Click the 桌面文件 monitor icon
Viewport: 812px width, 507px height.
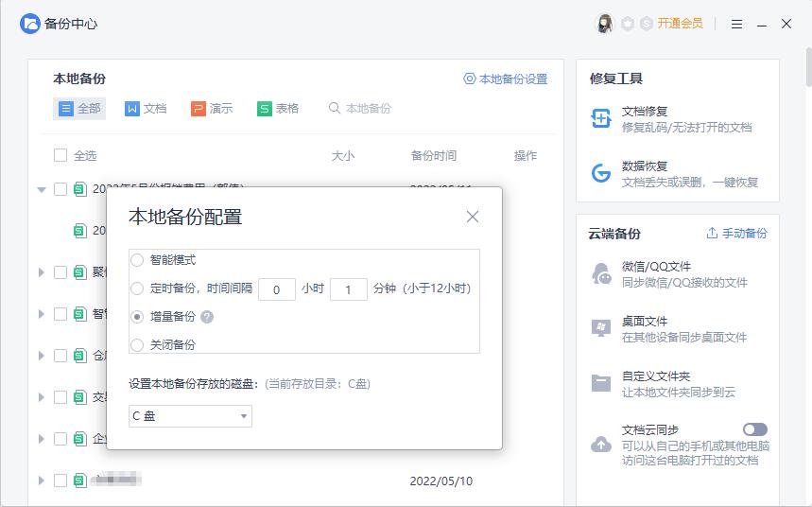(601, 328)
